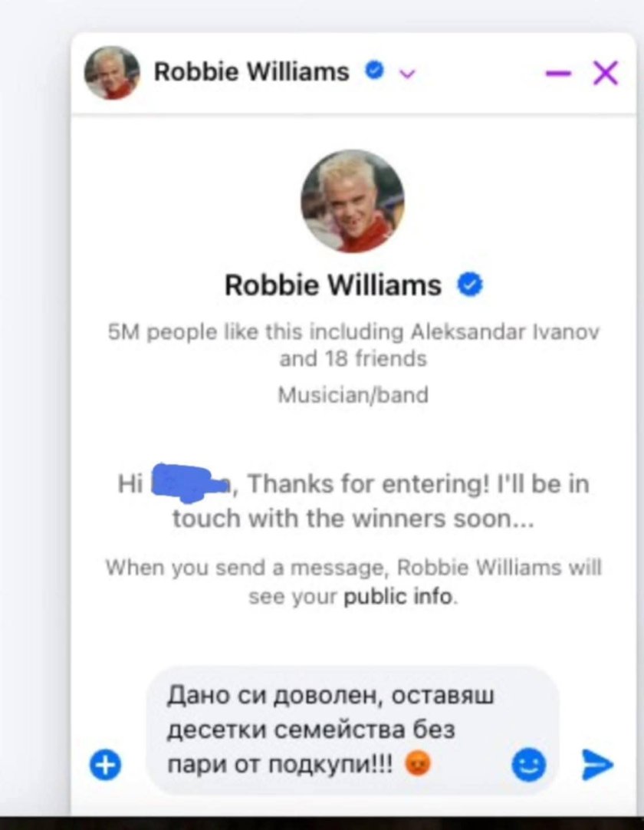The height and width of the screenshot is (830, 644).
Task: Click the Musician/band category label
Action: pos(353,395)
